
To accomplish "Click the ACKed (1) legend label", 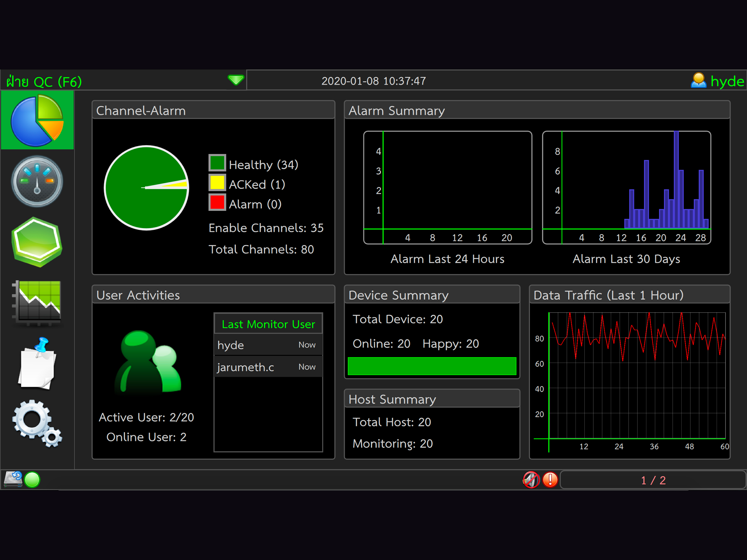I will click(x=257, y=184).
